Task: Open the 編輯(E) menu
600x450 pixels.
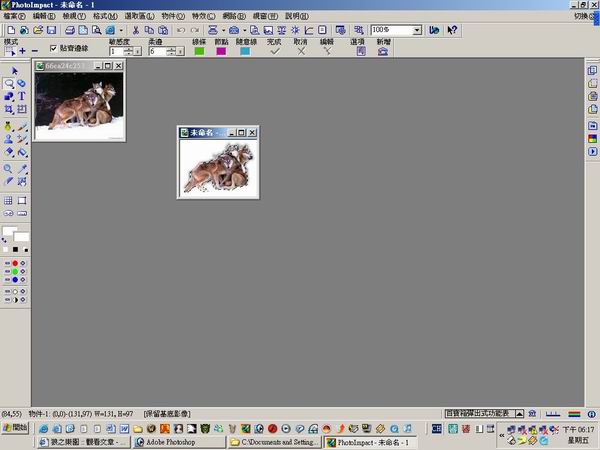Action: coord(44,16)
